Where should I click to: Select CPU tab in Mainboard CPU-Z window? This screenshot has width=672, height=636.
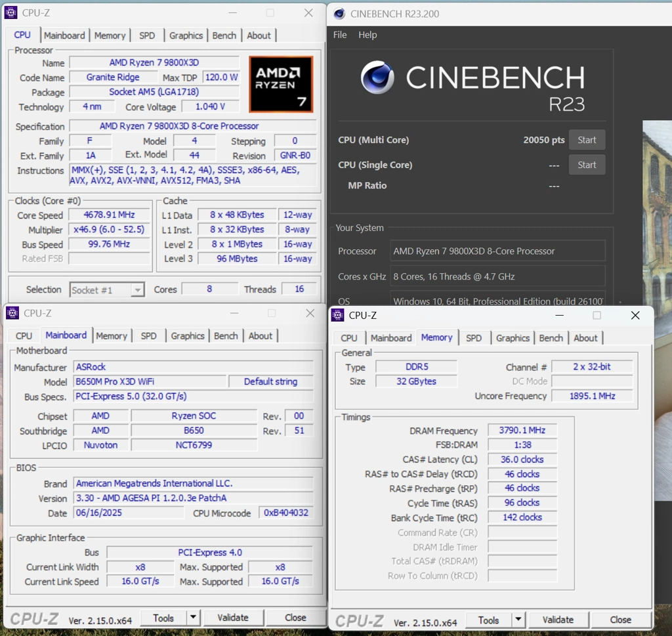24,336
